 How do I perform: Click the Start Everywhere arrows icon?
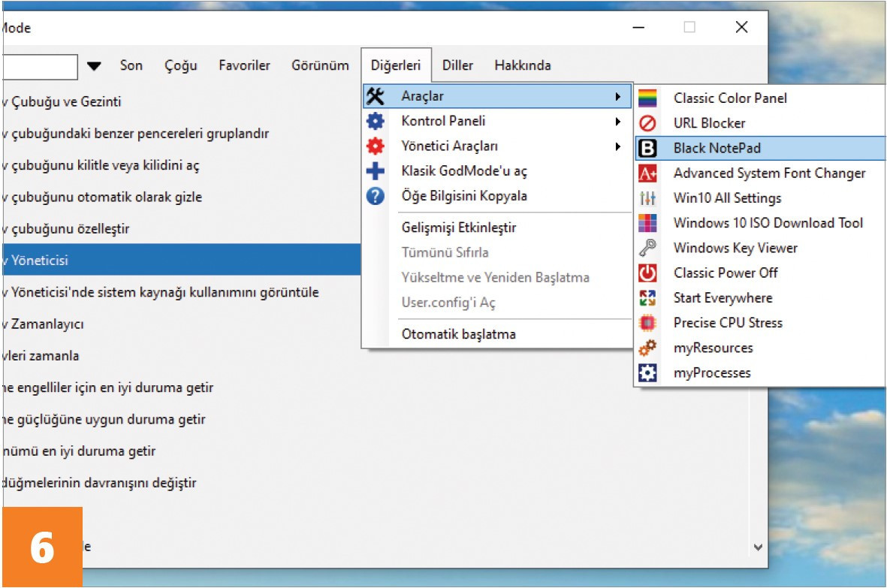(647, 298)
